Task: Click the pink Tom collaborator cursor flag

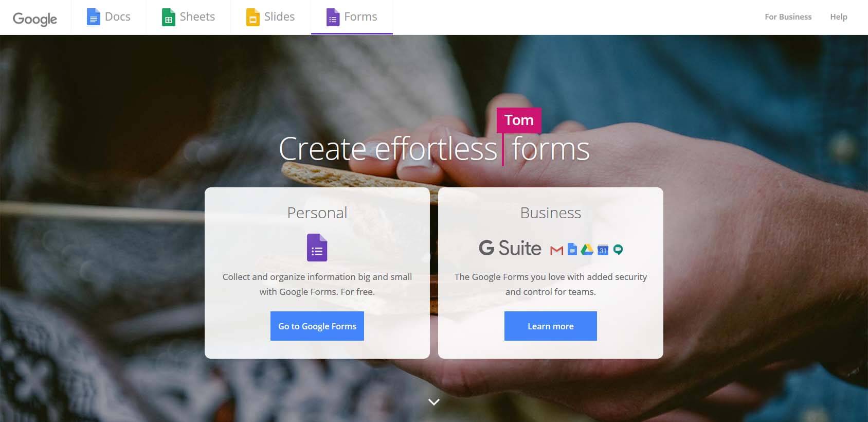Action: (519, 120)
